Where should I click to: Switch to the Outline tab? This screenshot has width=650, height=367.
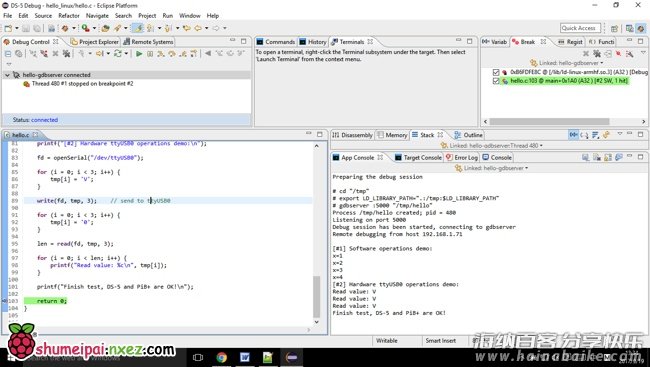(468, 135)
